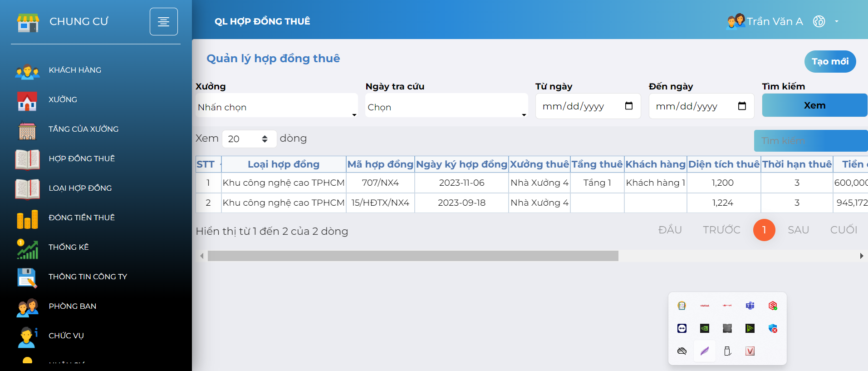868x371 pixels.
Task: Click the purple feather tray icon
Action: pyautogui.click(x=705, y=351)
